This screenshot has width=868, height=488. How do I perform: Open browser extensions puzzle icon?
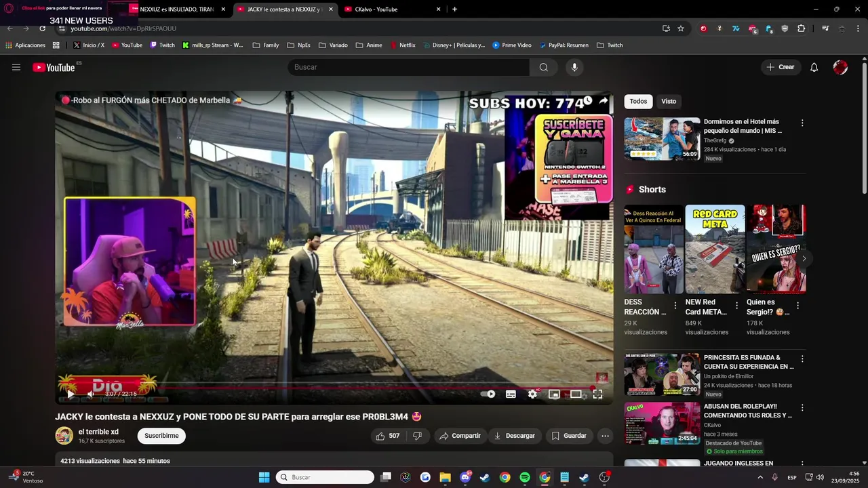pyautogui.click(x=801, y=28)
